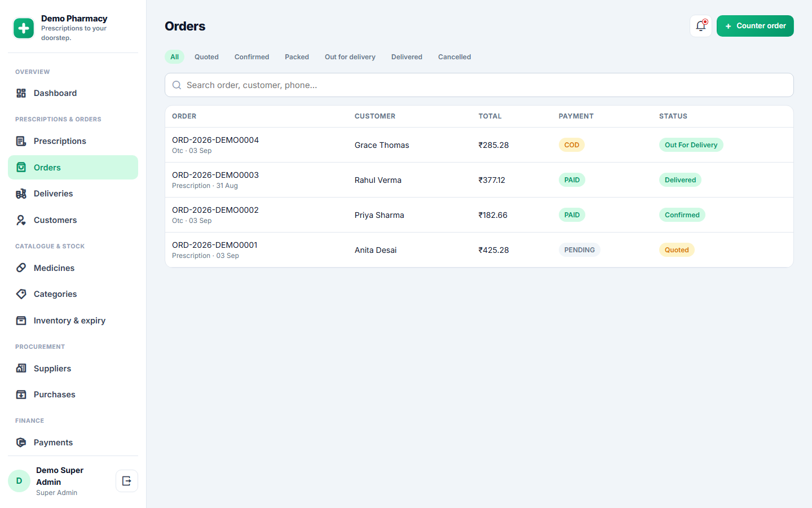Screen dimensions: 812x508
Task: Click the Categories tag icon
Action: point(21,294)
